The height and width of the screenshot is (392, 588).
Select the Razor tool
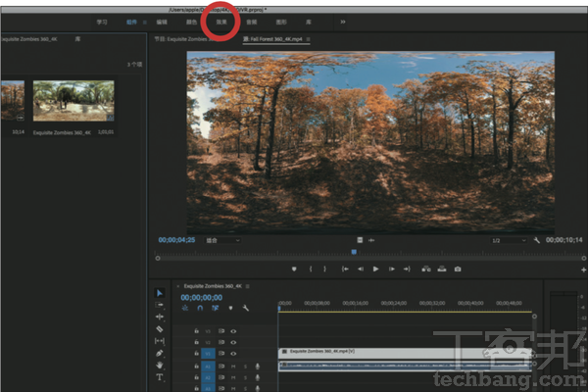[160, 329]
